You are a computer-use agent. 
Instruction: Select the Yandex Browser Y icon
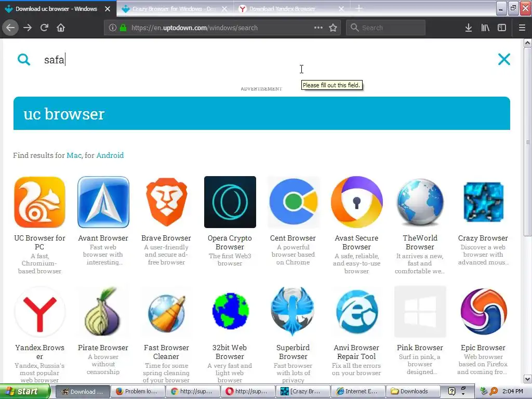coord(39,312)
